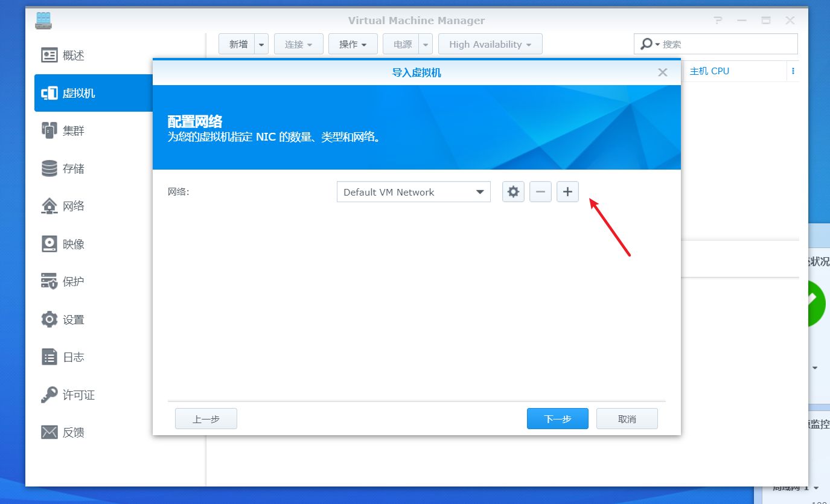This screenshot has width=830, height=504.
Task: Open search filter magnifier dropdown
Action: 650,44
